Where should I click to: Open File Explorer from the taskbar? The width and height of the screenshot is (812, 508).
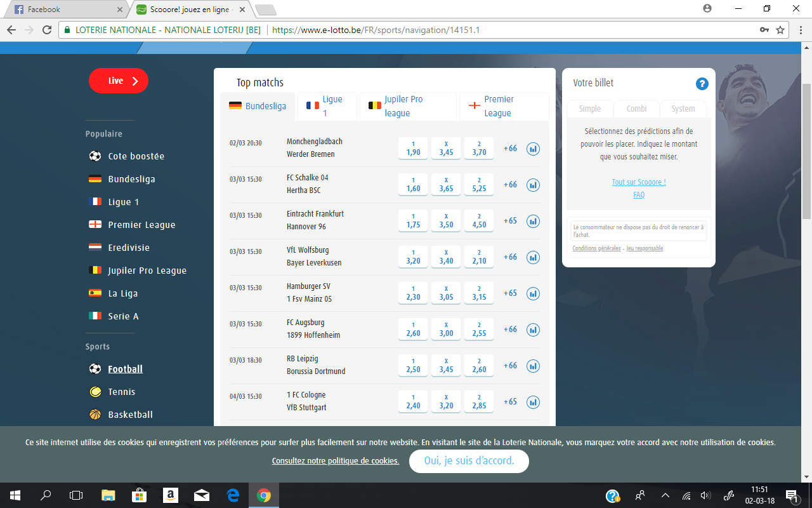[108, 495]
